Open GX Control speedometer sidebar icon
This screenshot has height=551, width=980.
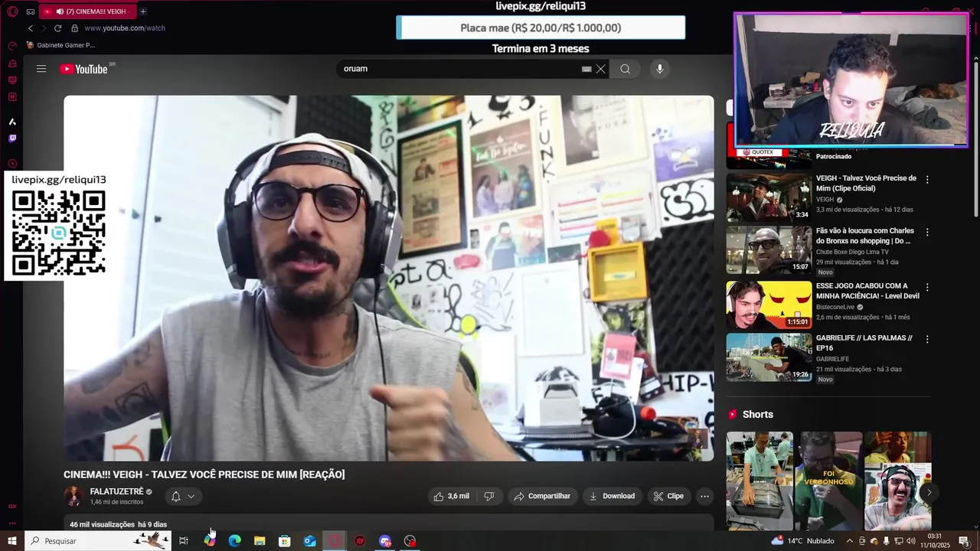point(12,46)
